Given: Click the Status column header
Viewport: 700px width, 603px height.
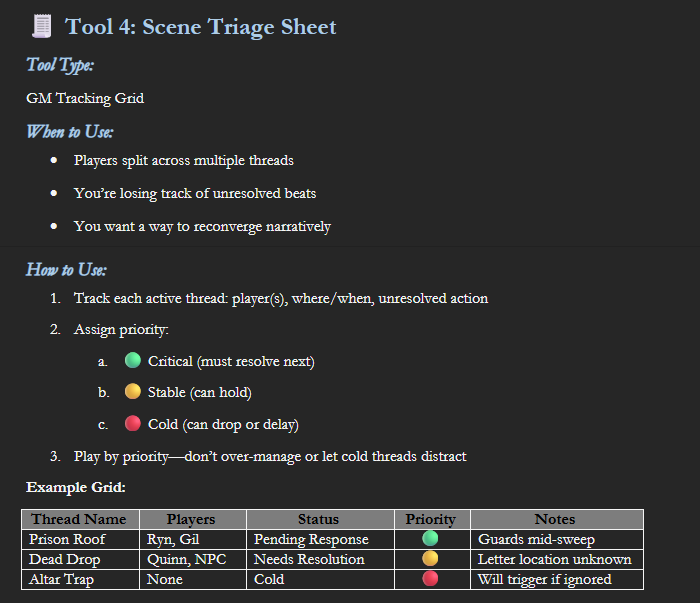Looking at the screenshot, I should (320, 520).
